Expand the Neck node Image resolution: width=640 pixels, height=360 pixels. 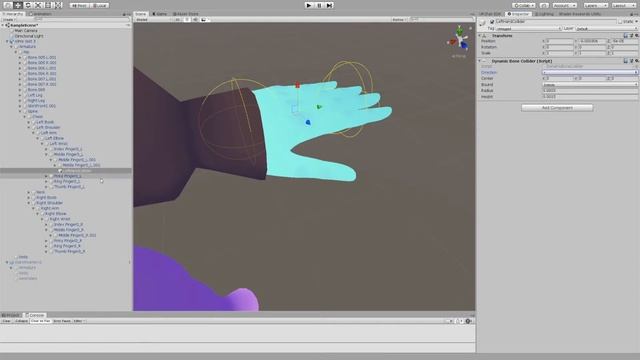(29, 192)
